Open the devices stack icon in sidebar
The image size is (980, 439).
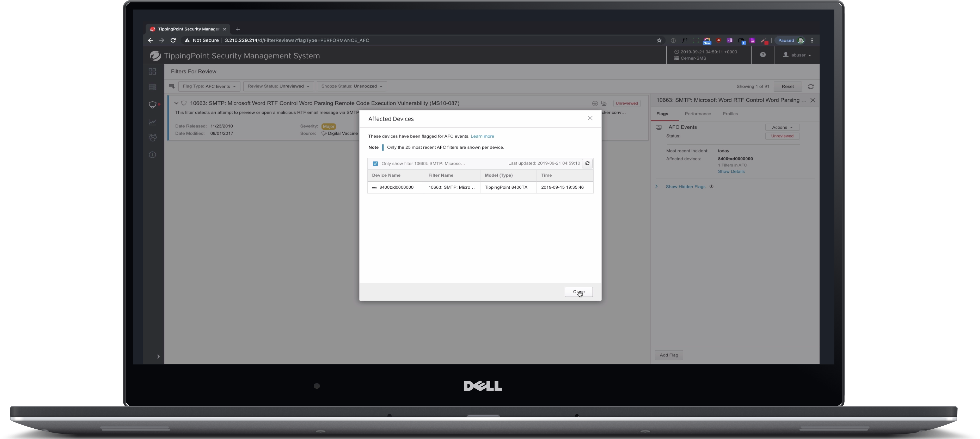(152, 87)
